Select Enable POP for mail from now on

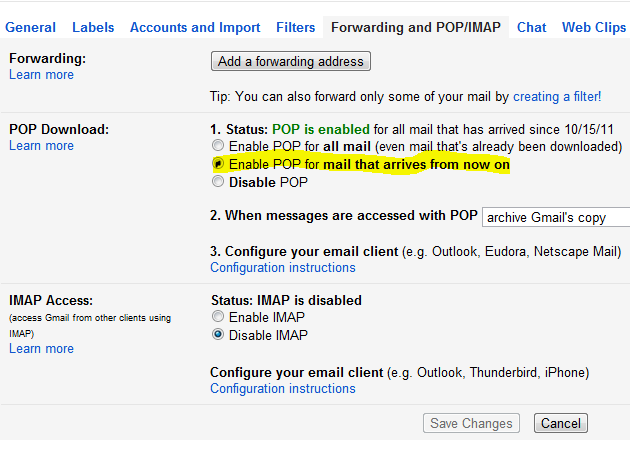click(x=218, y=164)
